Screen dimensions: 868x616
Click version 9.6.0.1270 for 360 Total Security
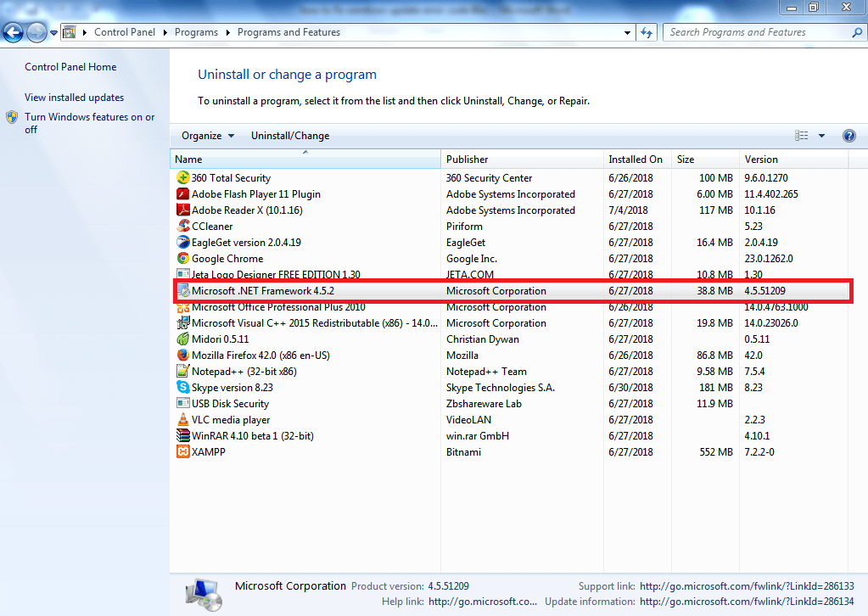tap(765, 178)
